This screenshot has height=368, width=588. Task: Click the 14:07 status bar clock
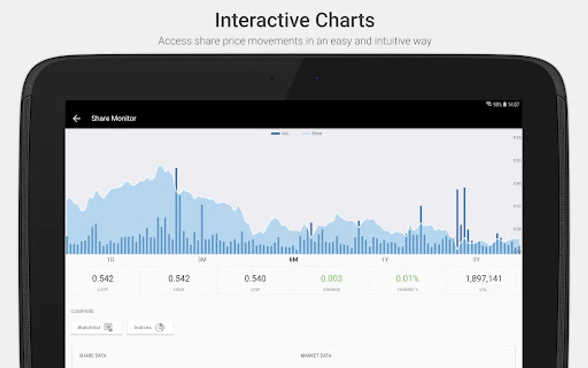(513, 104)
